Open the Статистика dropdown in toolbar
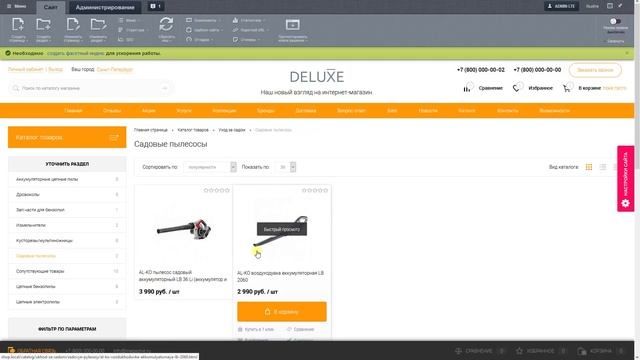Screen dimensions: 640x360 coord(249,20)
